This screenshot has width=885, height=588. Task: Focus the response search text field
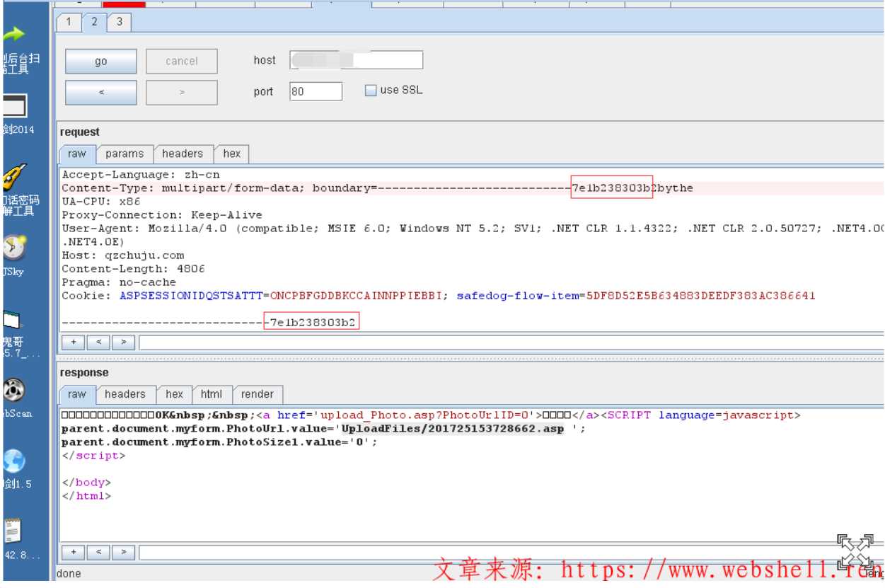pos(511,552)
